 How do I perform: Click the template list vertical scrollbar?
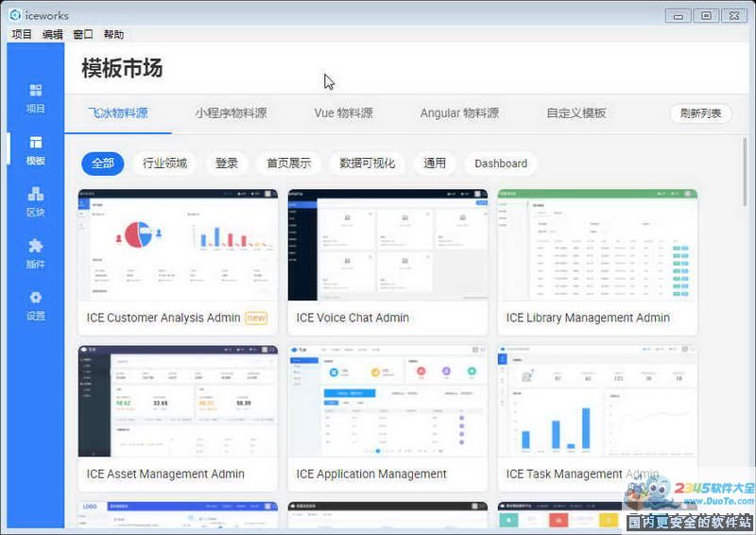(x=745, y=172)
